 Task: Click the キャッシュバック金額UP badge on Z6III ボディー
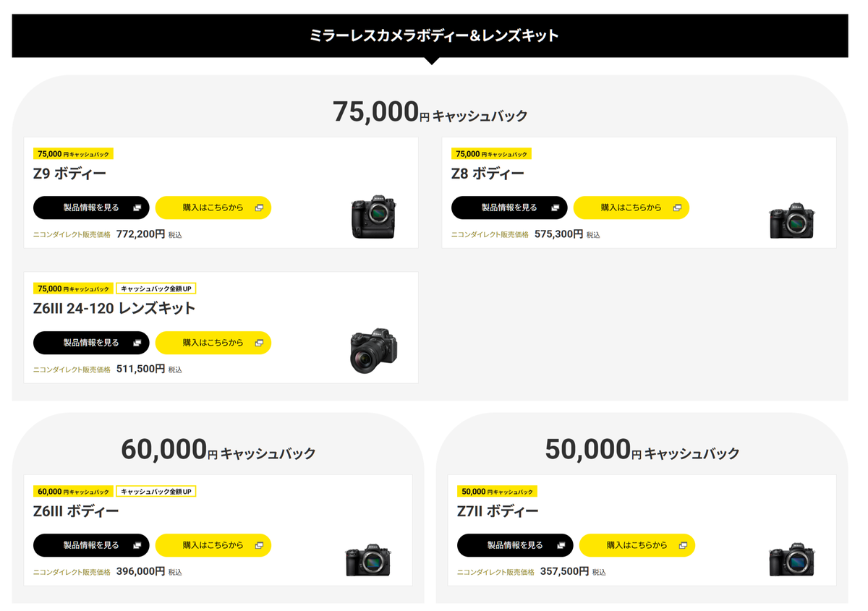coord(156,492)
